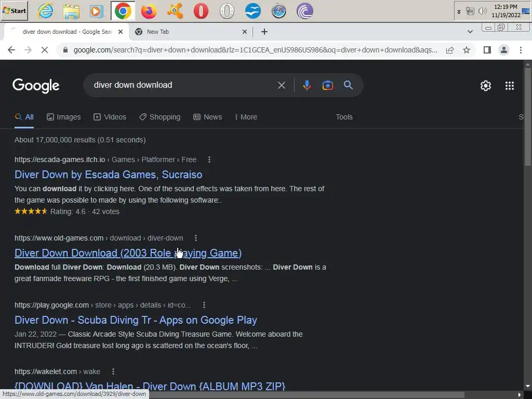532x399 pixels.
Task: Close the New Tab browser tab
Action: point(245,32)
